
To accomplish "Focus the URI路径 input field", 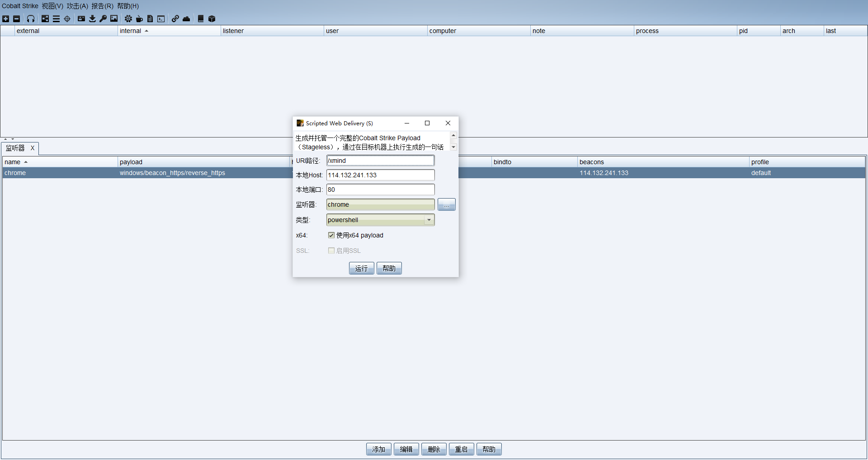I will click(381, 161).
